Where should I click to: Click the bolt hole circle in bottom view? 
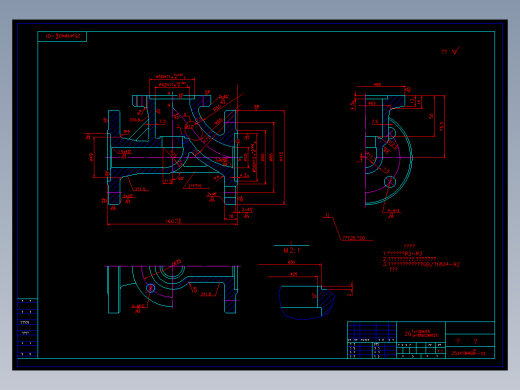(150, 288)
